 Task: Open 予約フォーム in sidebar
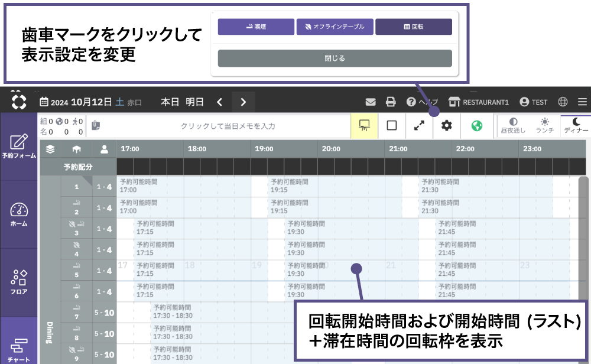pos(19,146)
